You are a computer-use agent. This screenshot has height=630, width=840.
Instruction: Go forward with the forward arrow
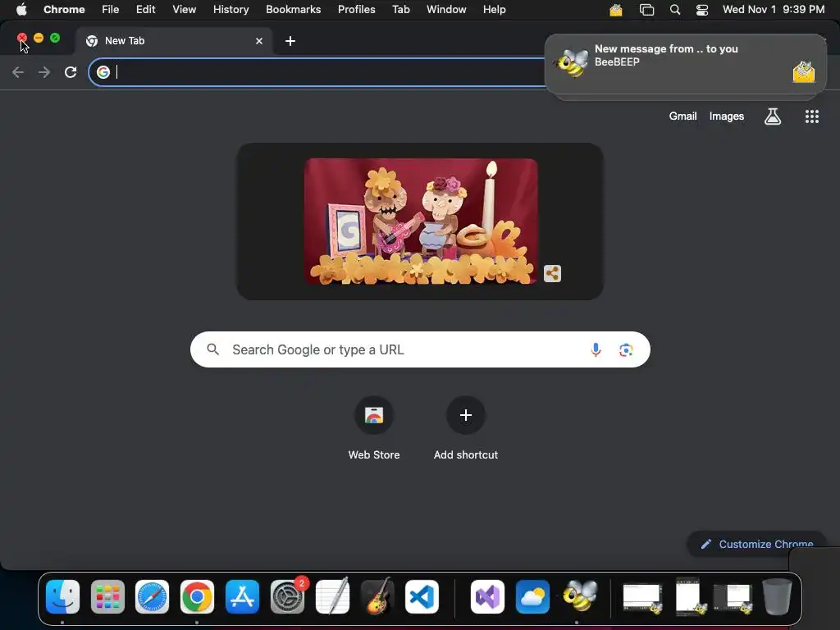44,72
